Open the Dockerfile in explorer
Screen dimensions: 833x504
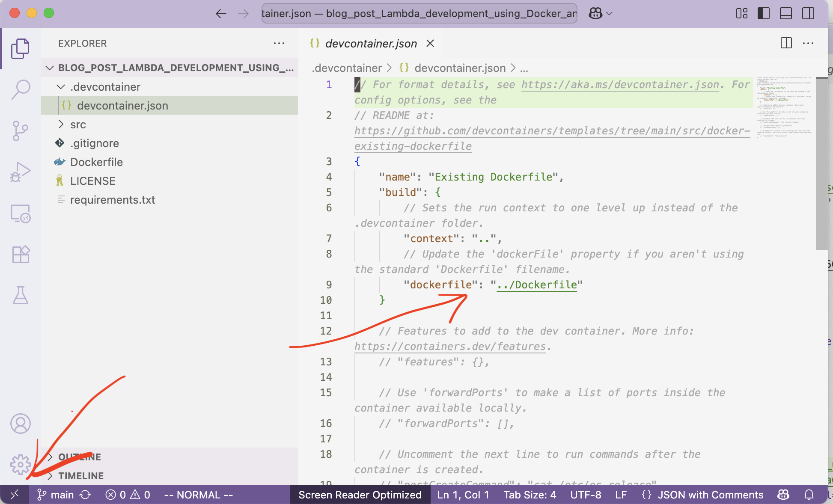click(170, 162)
